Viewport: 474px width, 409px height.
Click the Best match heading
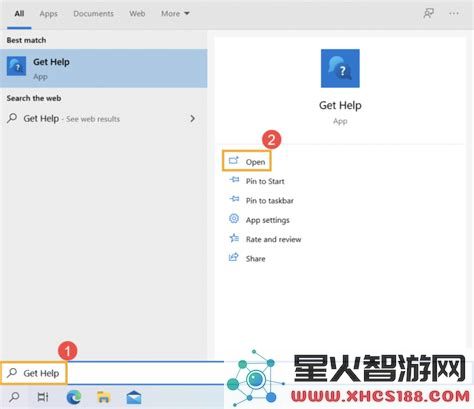tap(26, 40)
